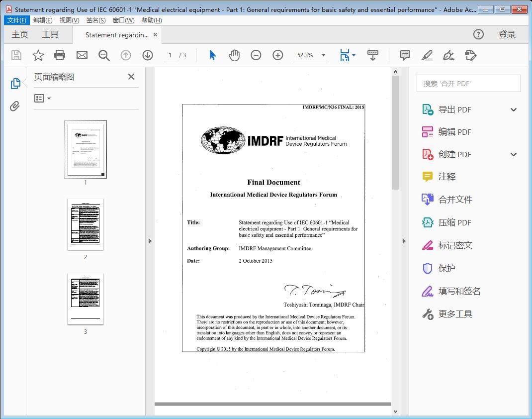Select page 3 thumbnail
Image resolution: width=532 pixels, height=419 pixels.
coord(86,299)
